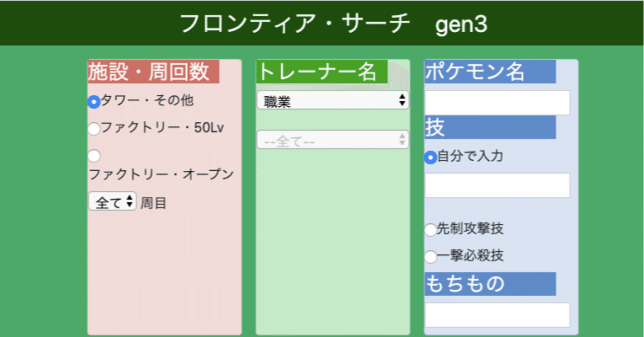Viewport: 644px width, 337px height.
Task: Click the move name input under 自分で入力
Action: [497, 185]
